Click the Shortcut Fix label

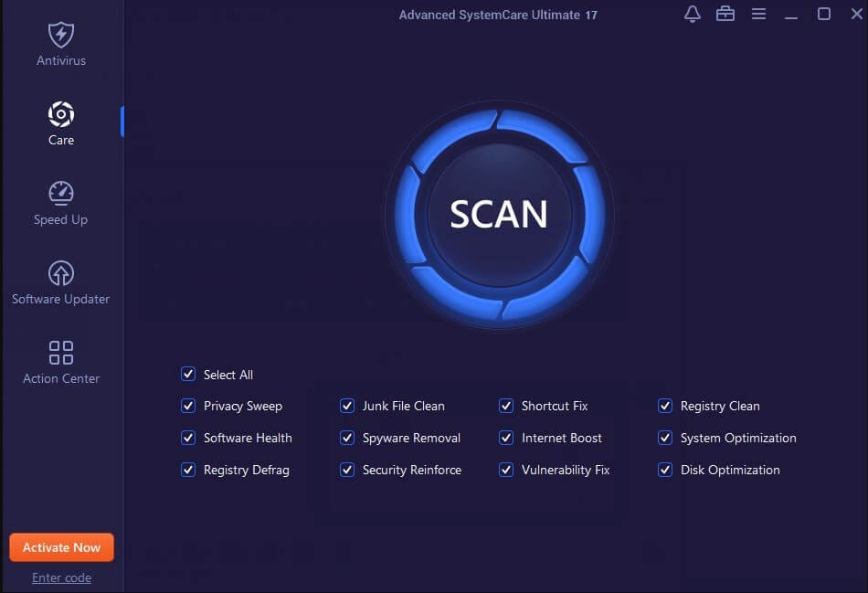click(x=555, y=406)
